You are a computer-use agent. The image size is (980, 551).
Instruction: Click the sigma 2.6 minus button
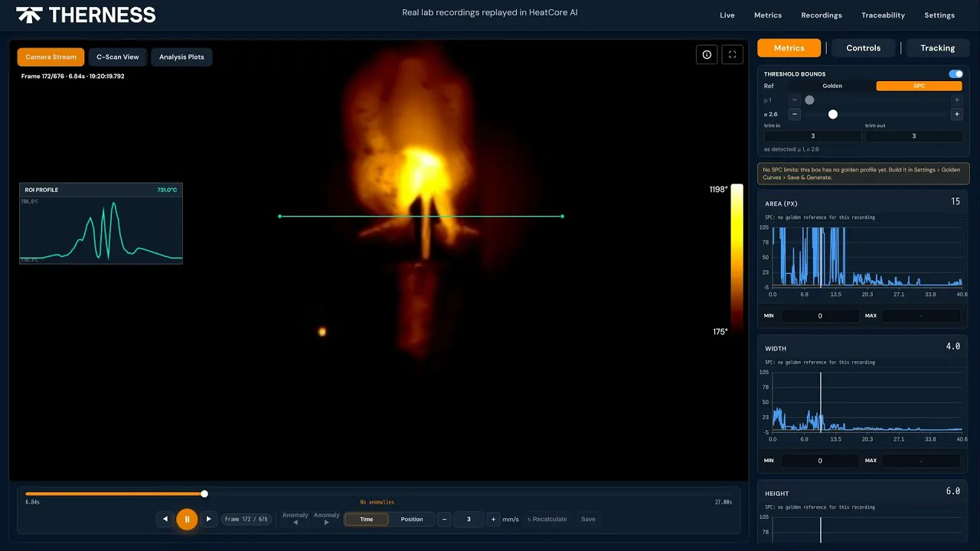tap(795, 114)
